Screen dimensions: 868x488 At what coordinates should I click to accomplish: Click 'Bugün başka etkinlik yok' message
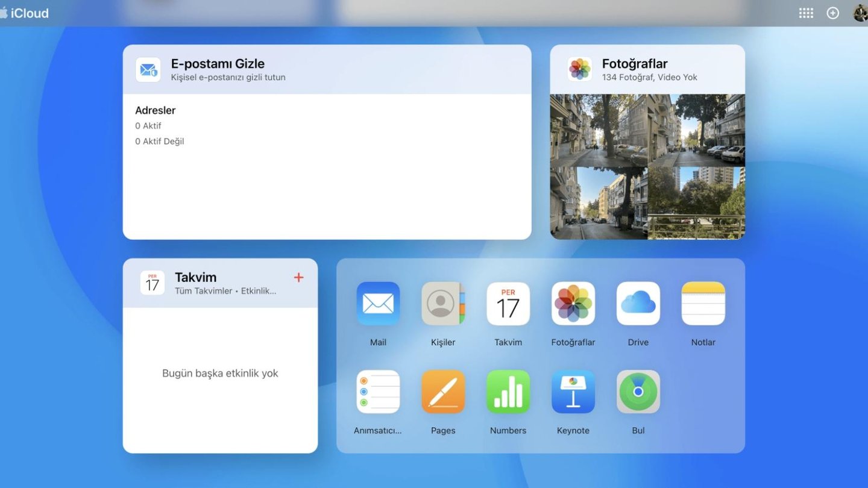point(220,374)
